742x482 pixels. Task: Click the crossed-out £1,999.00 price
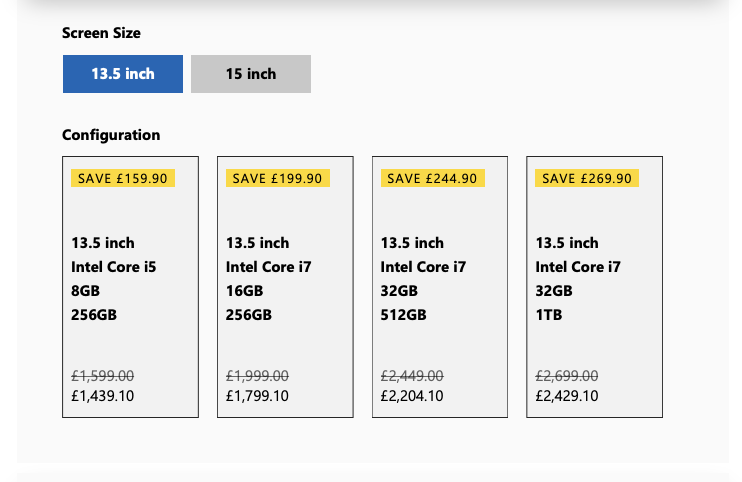pyautogui.click(x=258, y=376)
